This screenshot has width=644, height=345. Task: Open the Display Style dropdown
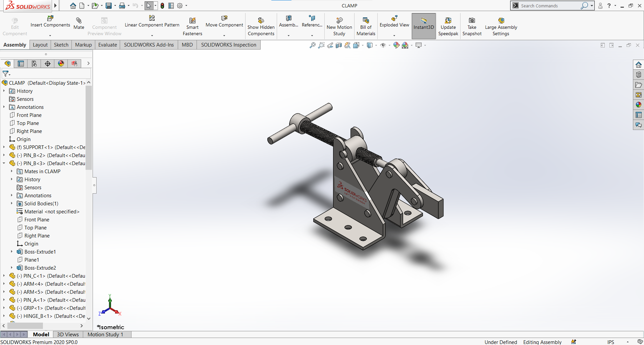click(x=376, y=45)
